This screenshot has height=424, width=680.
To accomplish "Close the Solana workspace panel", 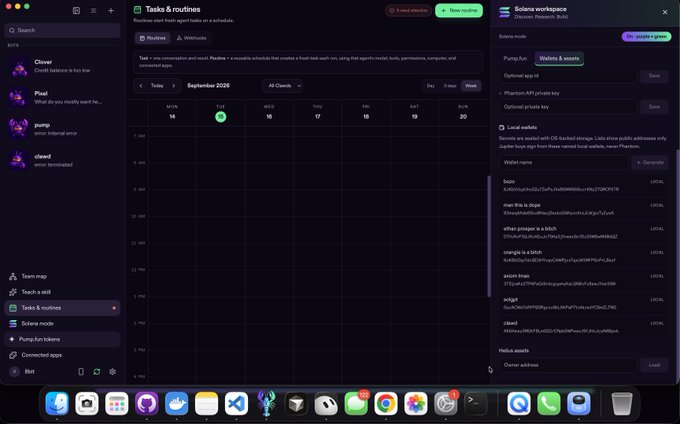I will click(665, 12).
